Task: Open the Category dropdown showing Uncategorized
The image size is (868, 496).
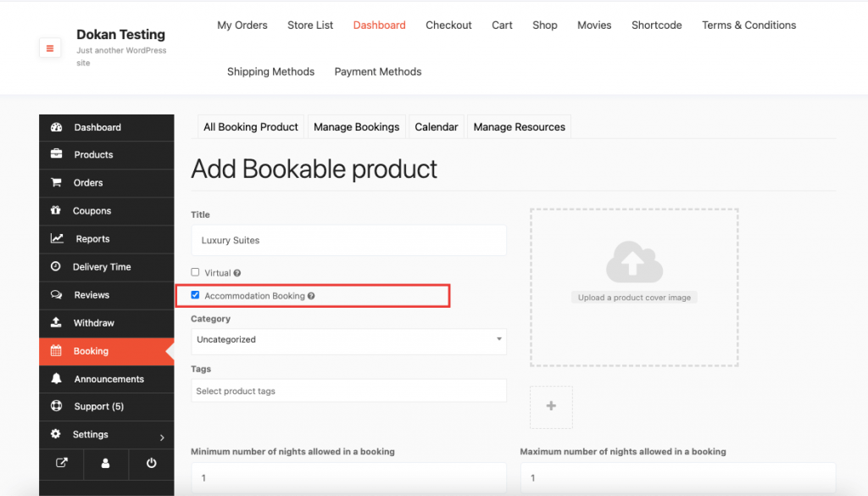Action: point(348,341)
